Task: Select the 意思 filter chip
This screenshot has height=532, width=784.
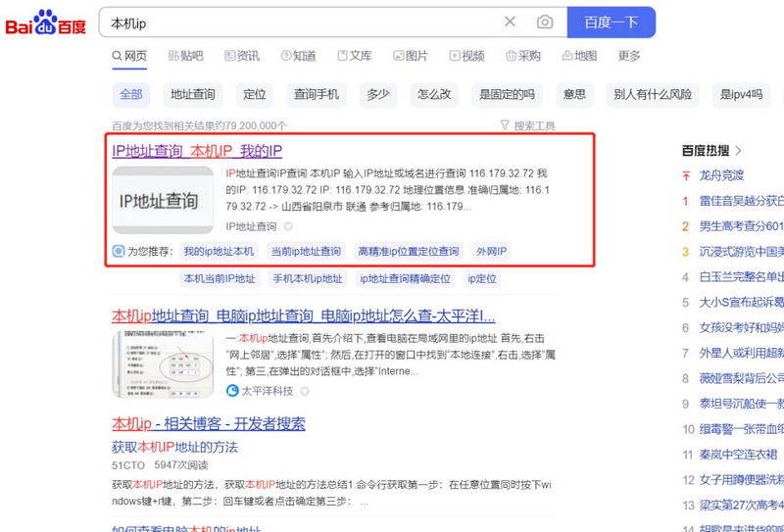Action: click(574, 94)
